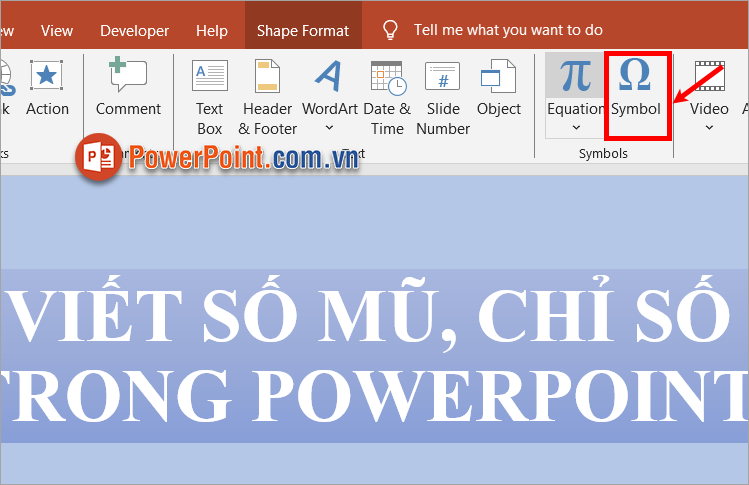Click the TRONG POWERPOINT title line
The height and width of the screenshot is (485, 749).
click(374, 396)
